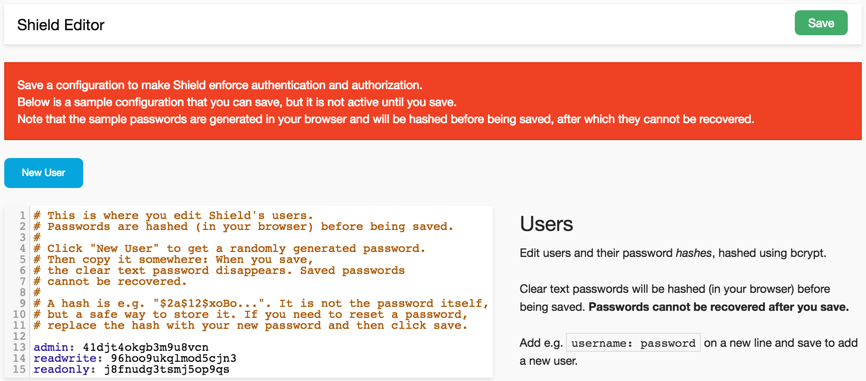
Task: Click the Users heading
Action: [x=546, y=224]
